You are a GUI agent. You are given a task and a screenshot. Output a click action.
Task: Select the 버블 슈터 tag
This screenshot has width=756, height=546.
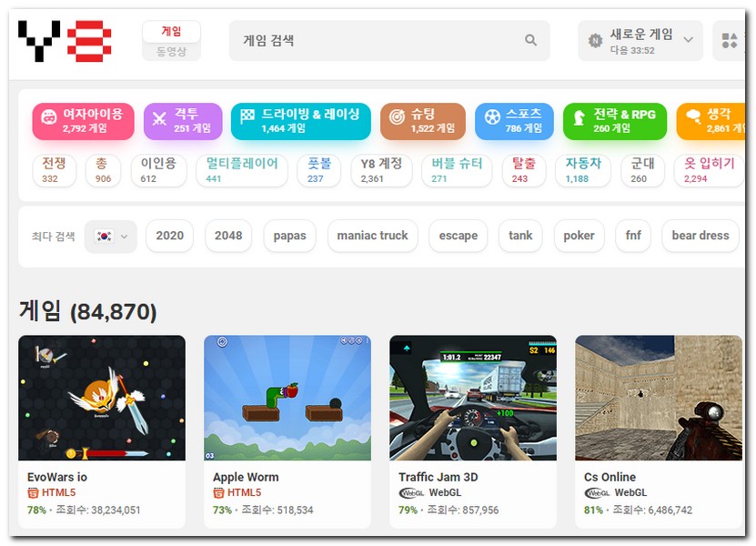coord(458,170)
